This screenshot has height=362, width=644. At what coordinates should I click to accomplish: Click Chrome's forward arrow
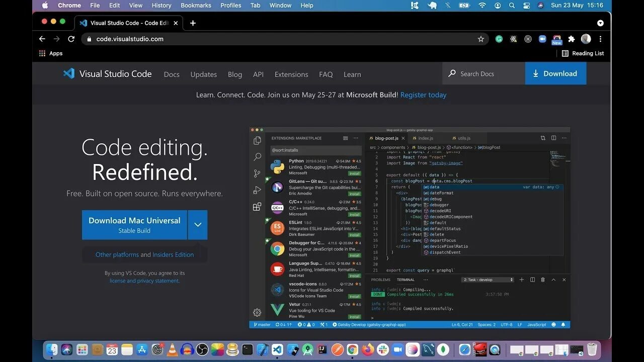pyautogui.click(x=56, y=39)
